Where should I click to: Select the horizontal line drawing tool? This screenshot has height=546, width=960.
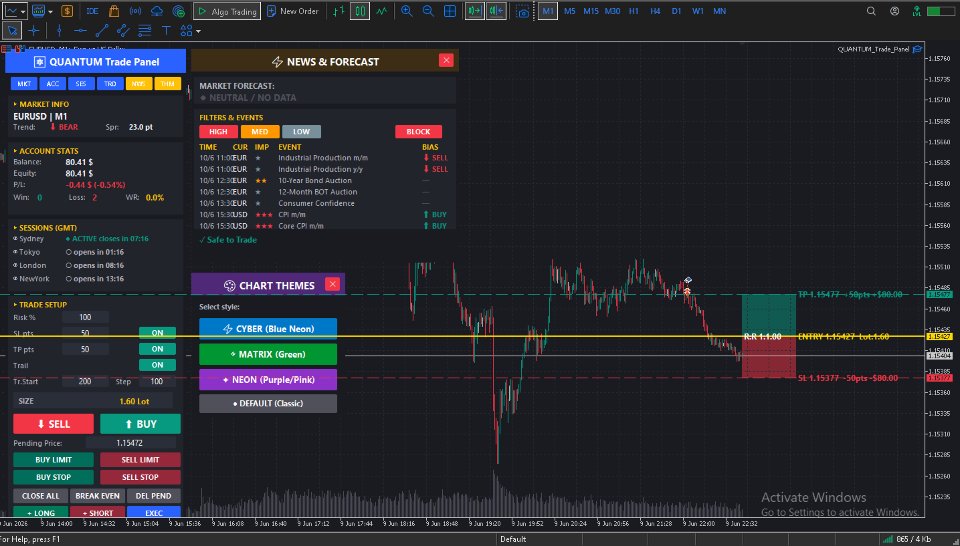[x=80, y=30]
